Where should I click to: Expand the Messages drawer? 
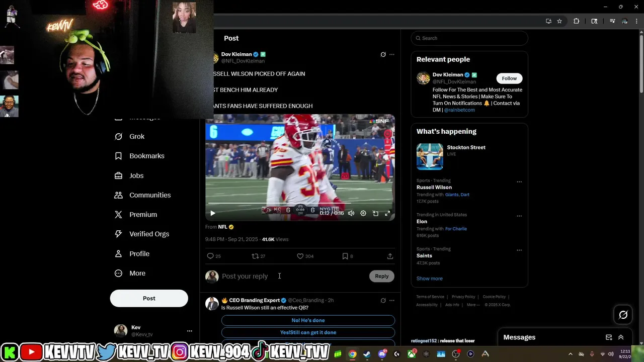coord(621,337)
